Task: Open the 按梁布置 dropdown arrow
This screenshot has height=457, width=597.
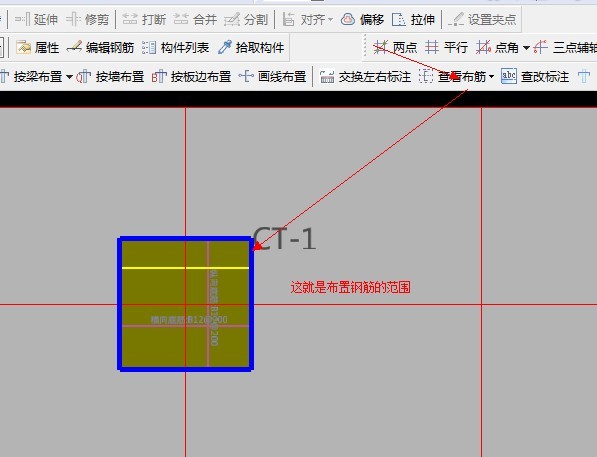Action: click(x=69, y=77)
